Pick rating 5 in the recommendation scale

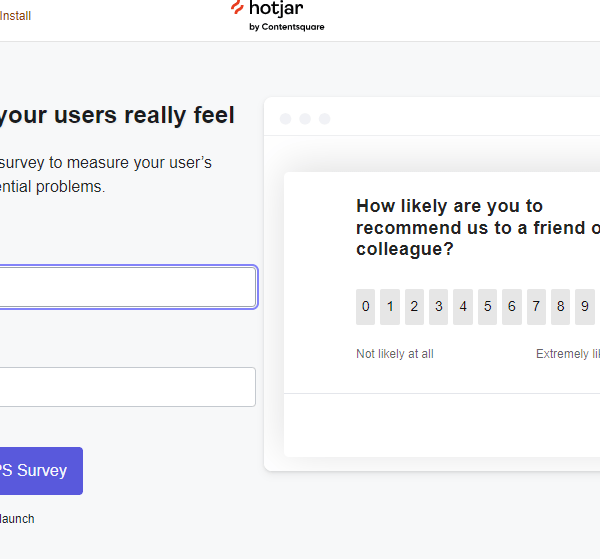pos(488,307)
